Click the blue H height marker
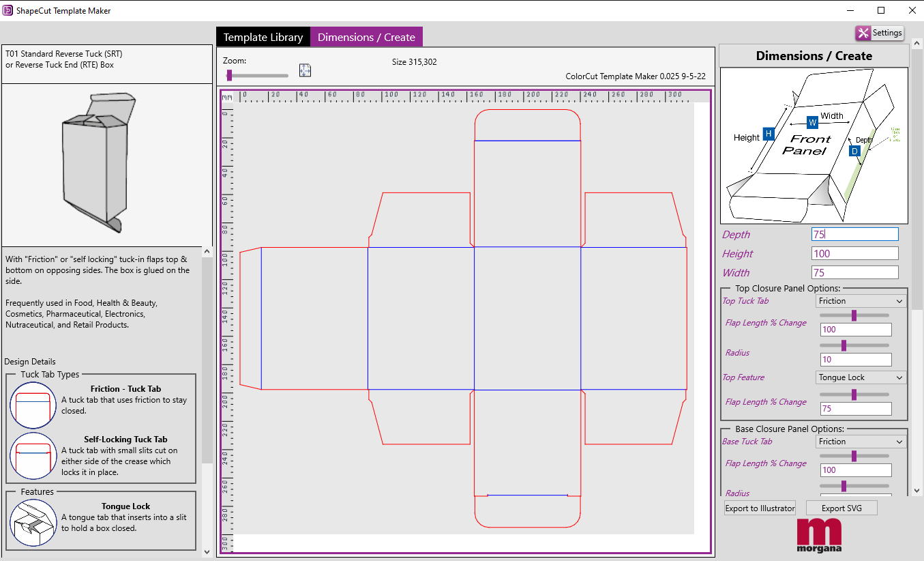This screenshot has width=924, height=561. tap(769, 134)
